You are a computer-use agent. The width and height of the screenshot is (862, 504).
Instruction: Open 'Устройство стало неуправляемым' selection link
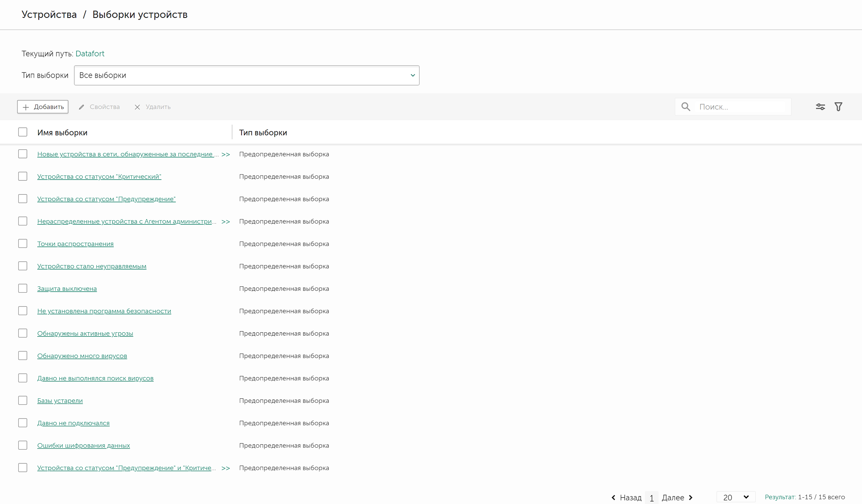pos(92,266)
